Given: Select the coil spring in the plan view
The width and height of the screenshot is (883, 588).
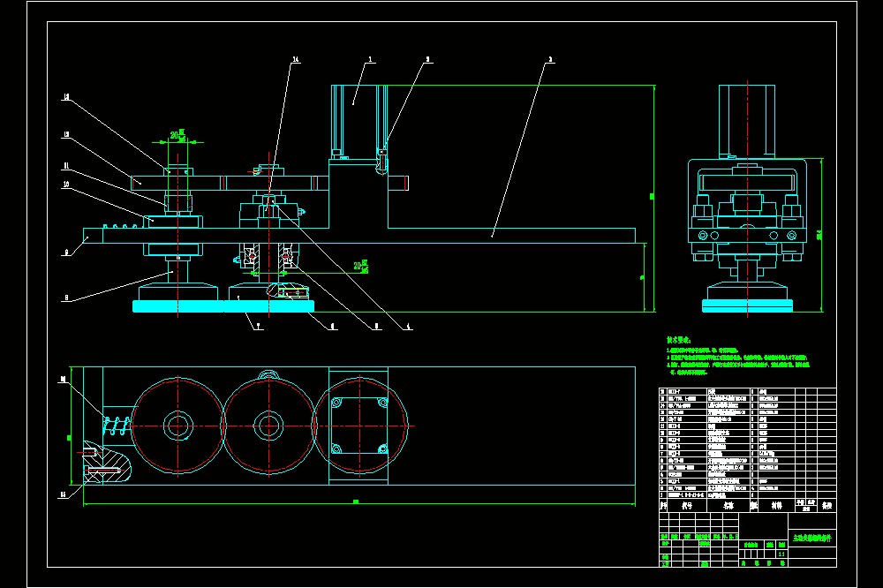Looking at the screenshot, I should click(117, 425).
